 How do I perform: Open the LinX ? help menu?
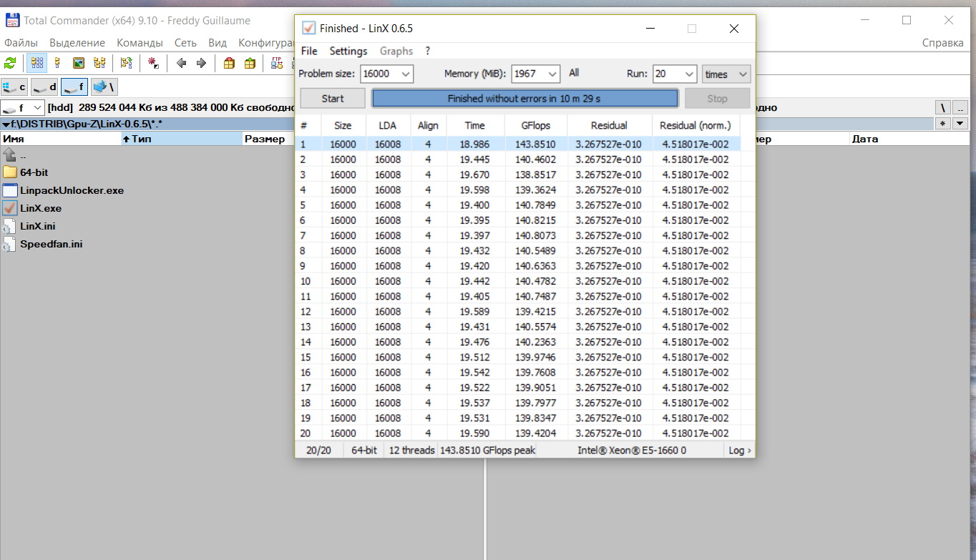point(428,51)
